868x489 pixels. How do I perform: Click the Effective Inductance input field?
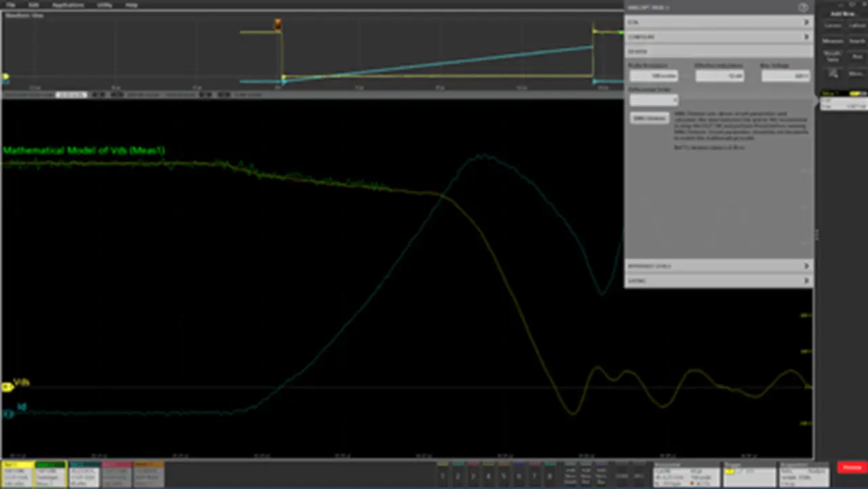coord(719,76)
